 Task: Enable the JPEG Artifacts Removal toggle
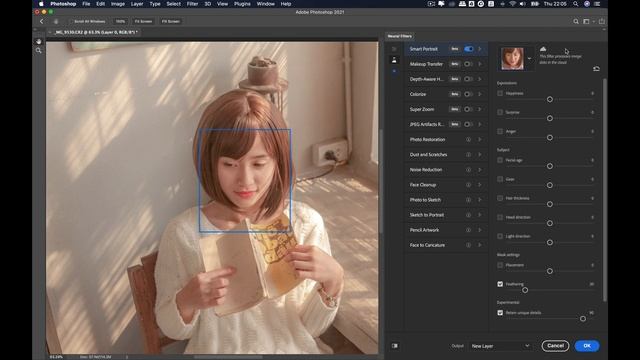[469, 124]
